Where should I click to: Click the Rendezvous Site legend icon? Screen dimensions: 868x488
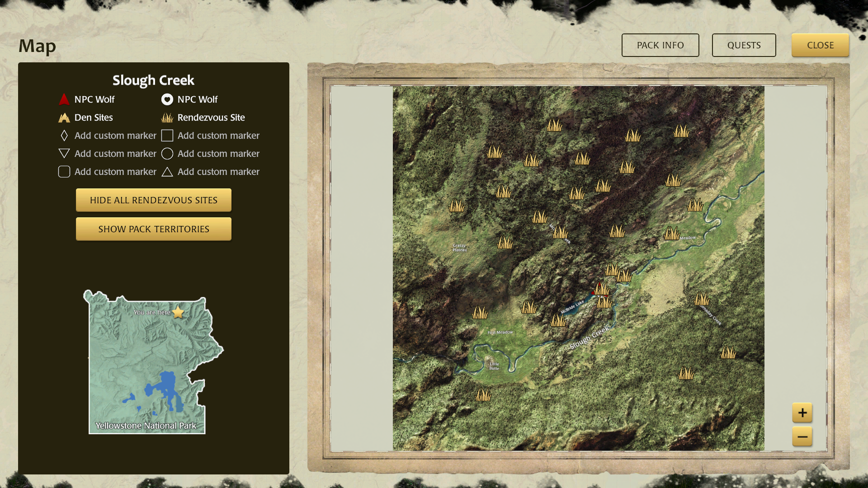pos(167,117)
